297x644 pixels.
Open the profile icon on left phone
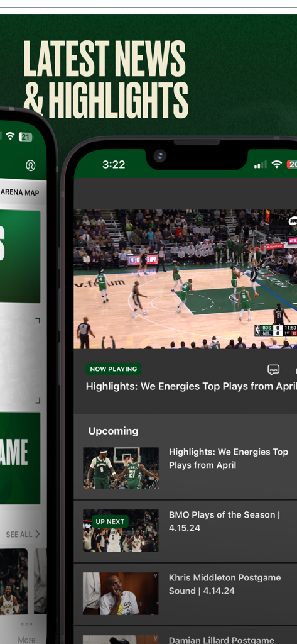tap(30, 165)
